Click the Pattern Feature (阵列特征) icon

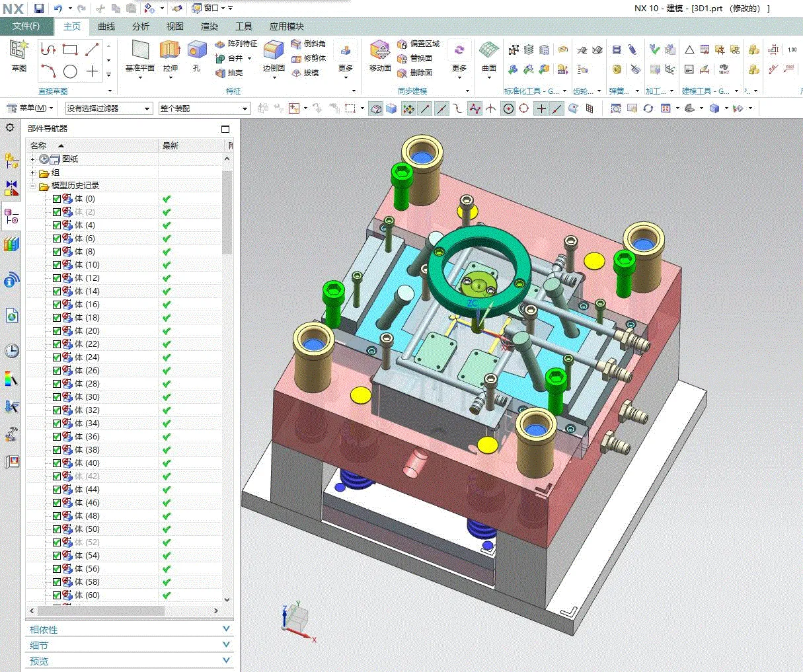pyautogui.click(x=220, y=44)
